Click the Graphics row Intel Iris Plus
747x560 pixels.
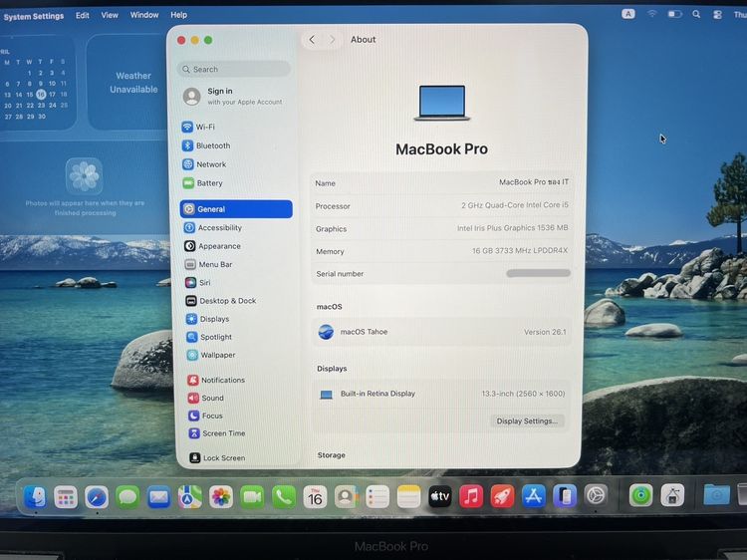point(513,228)
